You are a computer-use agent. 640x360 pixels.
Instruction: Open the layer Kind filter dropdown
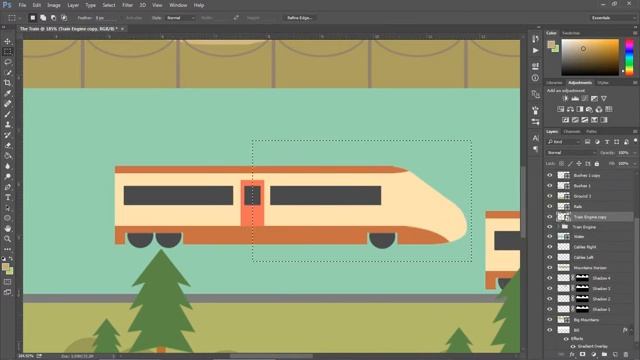(564, 142)
